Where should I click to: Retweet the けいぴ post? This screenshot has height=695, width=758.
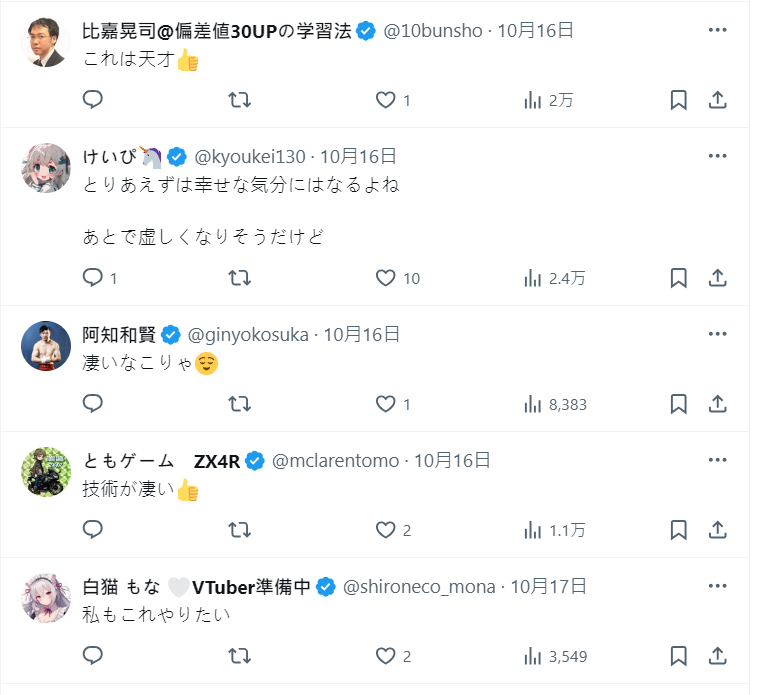point(240,278)
